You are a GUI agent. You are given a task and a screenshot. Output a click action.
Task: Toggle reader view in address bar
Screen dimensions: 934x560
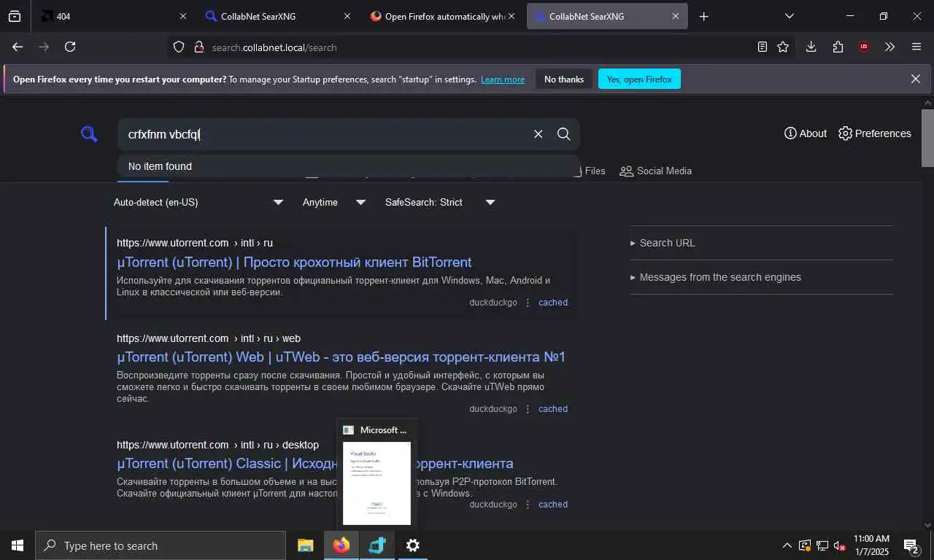coord(763,47)
